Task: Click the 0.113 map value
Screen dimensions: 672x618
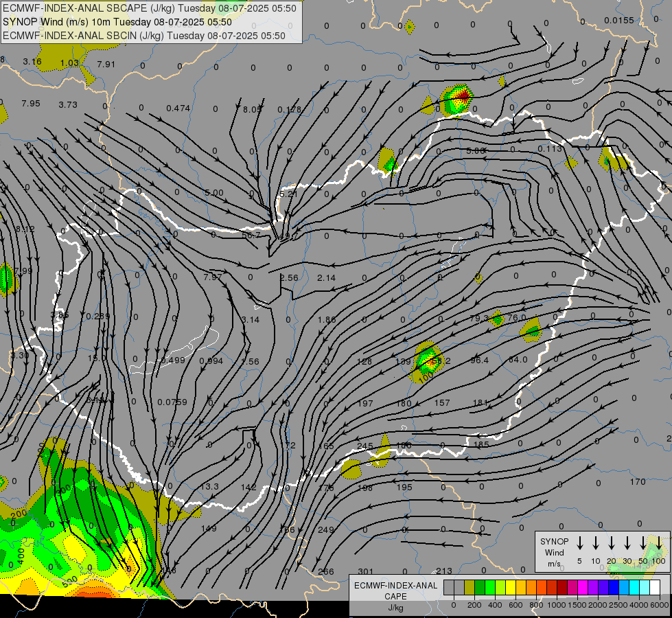Action: click(x=550, y=148)
